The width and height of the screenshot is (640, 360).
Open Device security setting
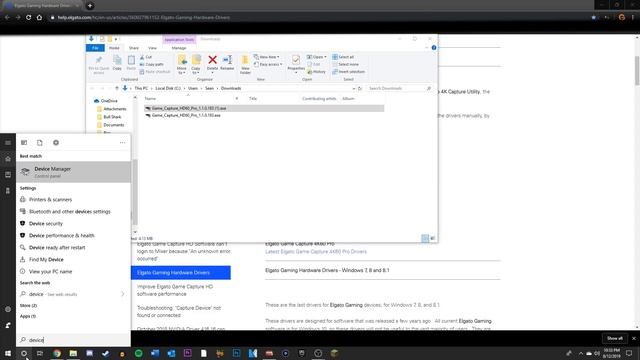click(46, 224)
